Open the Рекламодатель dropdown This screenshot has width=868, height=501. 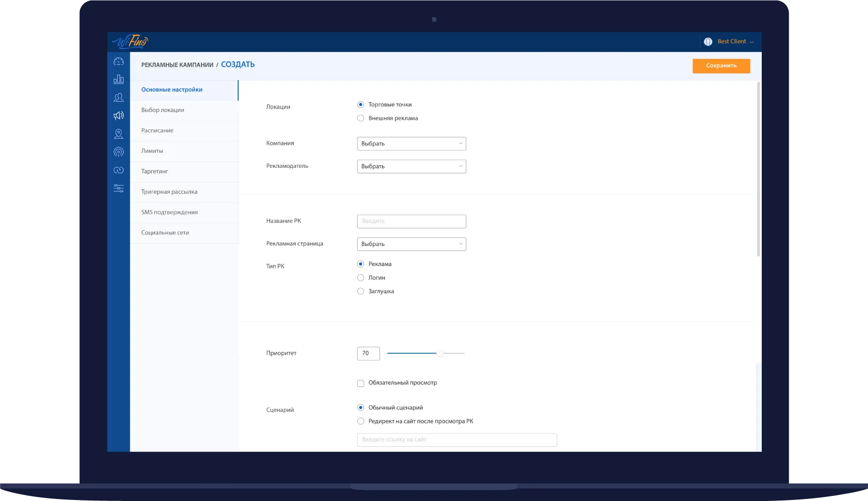(x=411, y=166)
